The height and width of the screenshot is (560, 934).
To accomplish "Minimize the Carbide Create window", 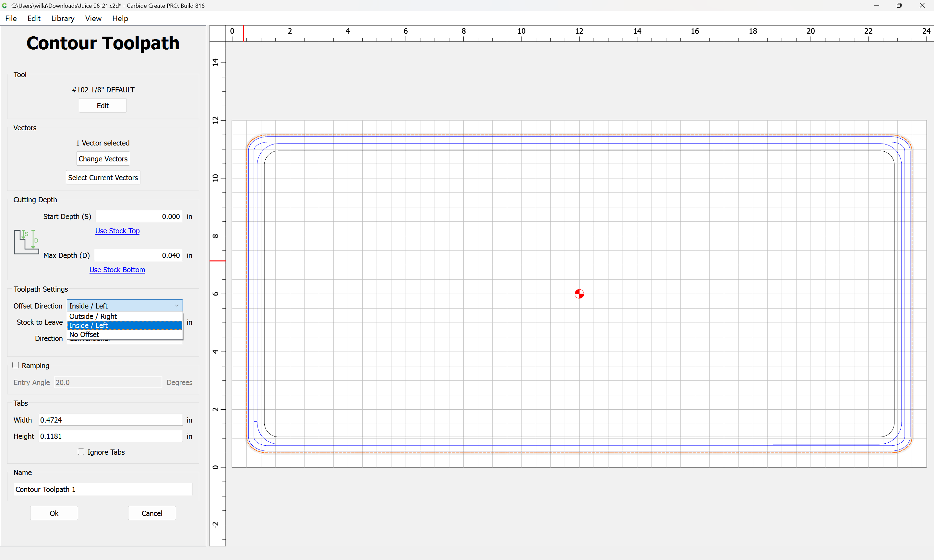I will (x=877, y=5).
